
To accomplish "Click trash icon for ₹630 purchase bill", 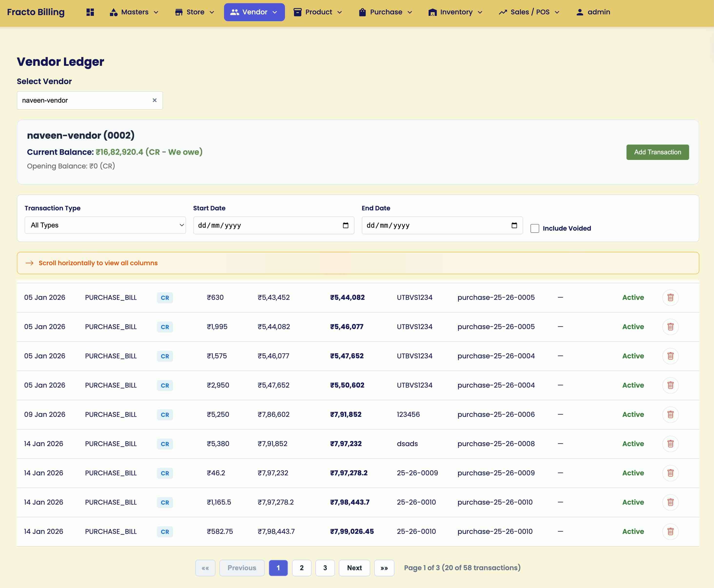I will [x=670, y=298].
